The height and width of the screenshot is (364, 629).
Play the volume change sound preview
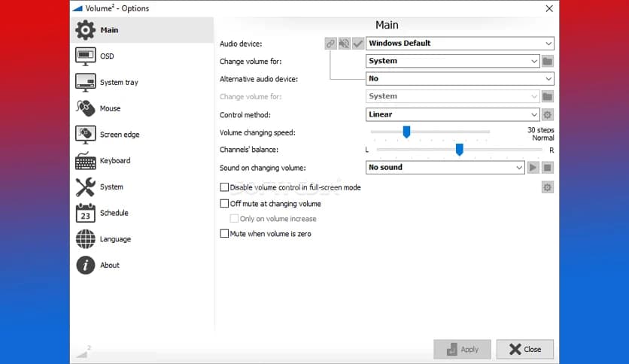pyautogui.click(x=533, y=168)
